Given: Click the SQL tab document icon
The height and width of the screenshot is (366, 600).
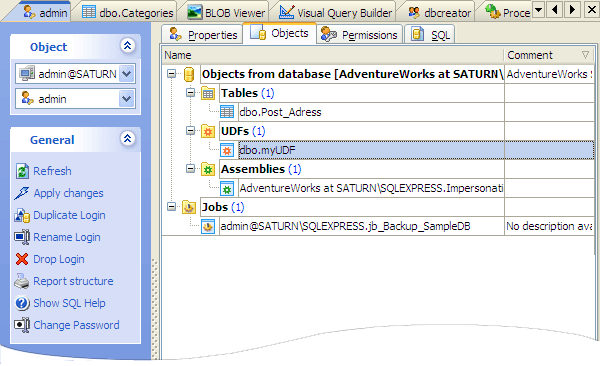Looking at the screenshot, I should click(x=417, y=34).
